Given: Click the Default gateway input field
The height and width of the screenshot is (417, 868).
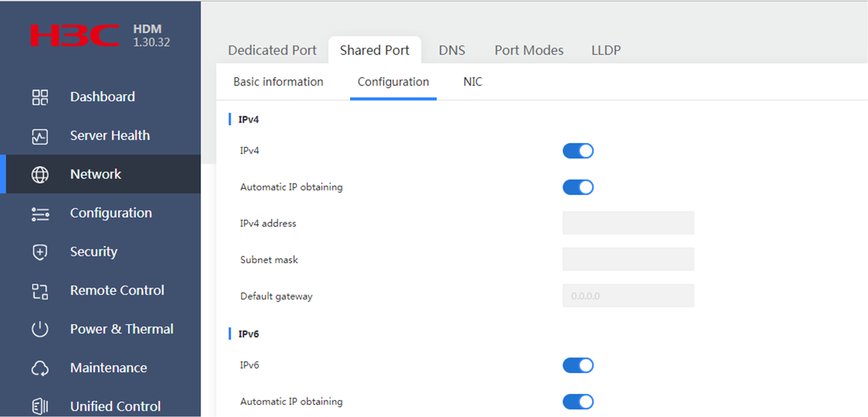Looking at the screenshot, I should tap(628, 296).
